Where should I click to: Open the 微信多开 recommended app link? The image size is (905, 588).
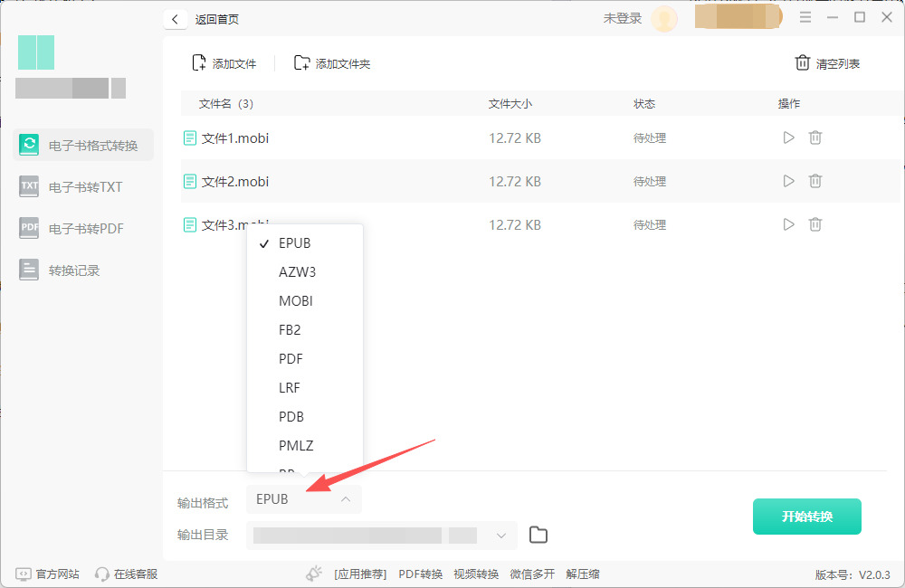[x=532, y=574]
